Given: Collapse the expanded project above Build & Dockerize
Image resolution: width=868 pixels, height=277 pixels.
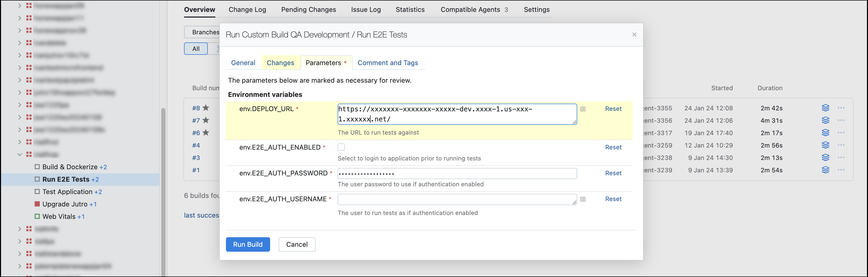Looking at the screenshot, I should point(20,154).
